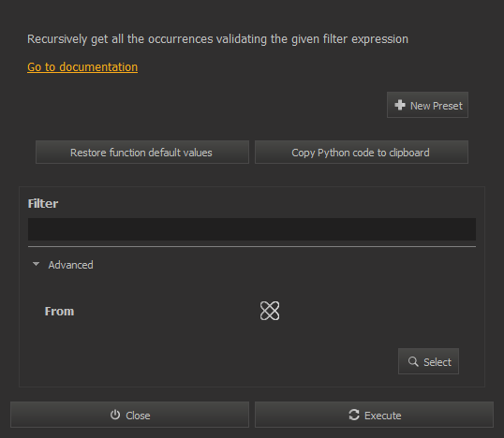Copy Python code to clipboard
This screenshot has height=438, width=504.
[362, 153]
